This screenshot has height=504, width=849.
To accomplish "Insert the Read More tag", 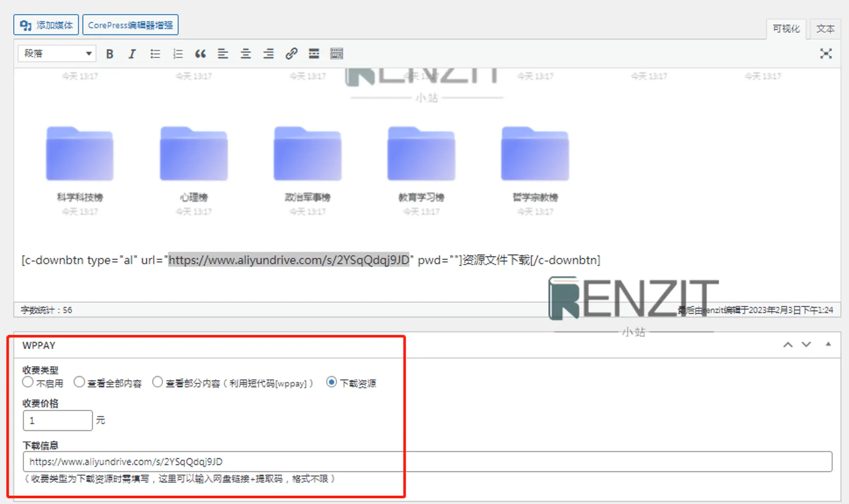I will (314, 54).
